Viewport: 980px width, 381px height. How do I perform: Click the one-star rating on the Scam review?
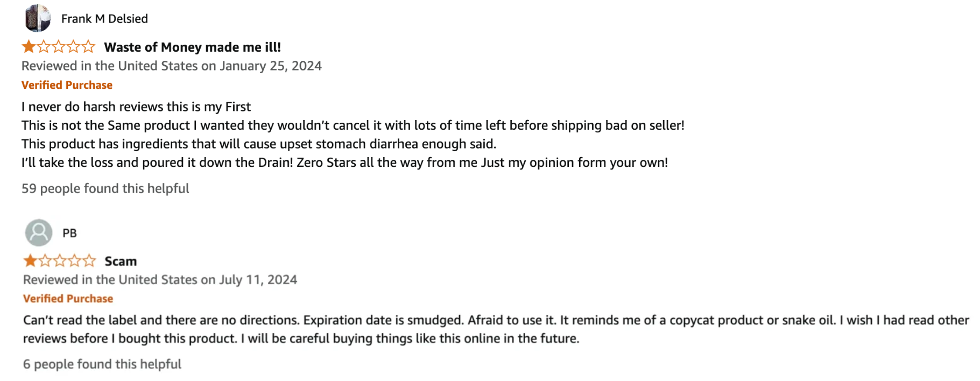coord(60,261)
